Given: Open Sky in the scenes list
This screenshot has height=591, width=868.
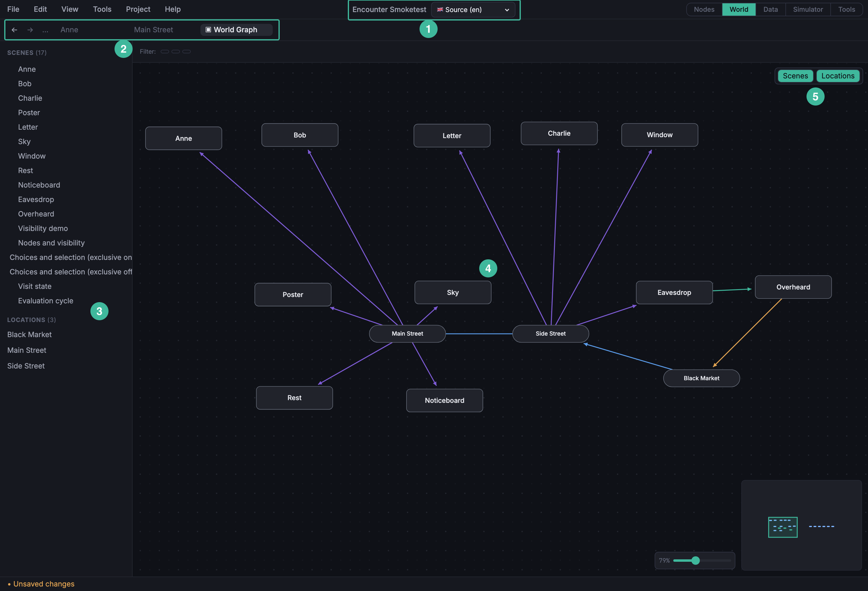Looking at the screenshot, I should pyautogui.click(x=24, y=142).
